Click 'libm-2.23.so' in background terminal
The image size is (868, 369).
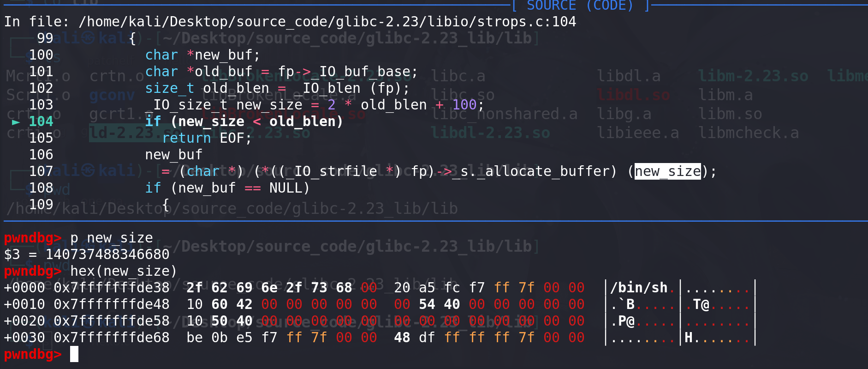tap(753, 76)
